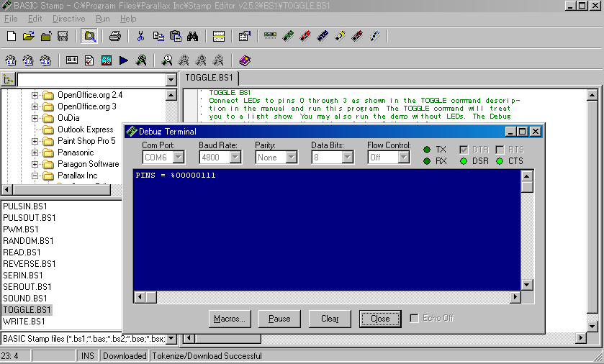Click the Pause button
Viewport: 604px width, 364px height.
pyautogui.click(x=279, y=319)
